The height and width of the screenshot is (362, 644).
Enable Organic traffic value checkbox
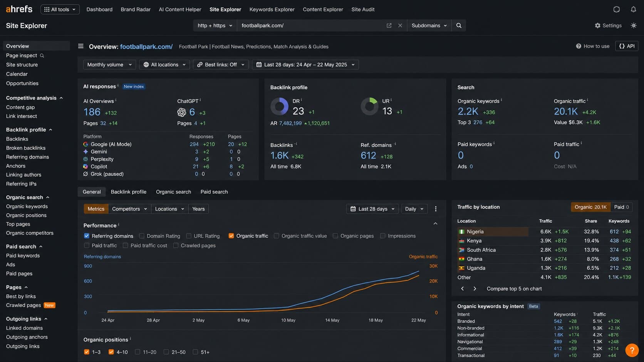tap(277, 236)
